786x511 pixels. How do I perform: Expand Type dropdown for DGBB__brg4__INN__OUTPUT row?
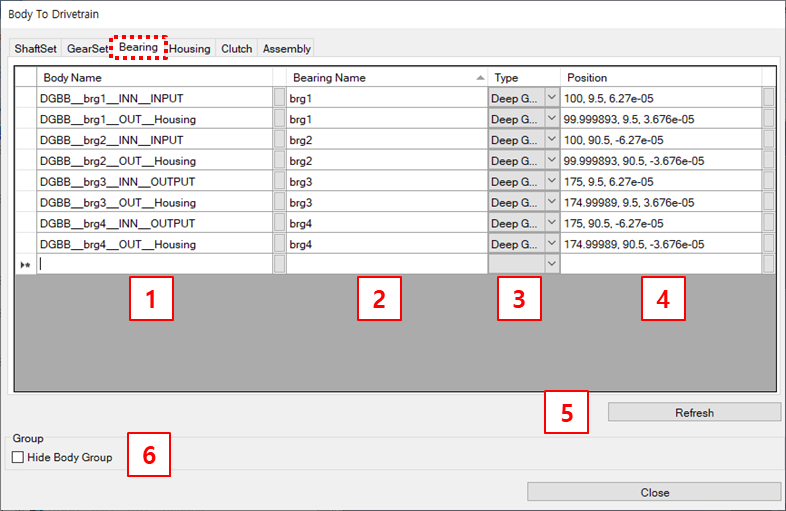(x=552, y=222)
